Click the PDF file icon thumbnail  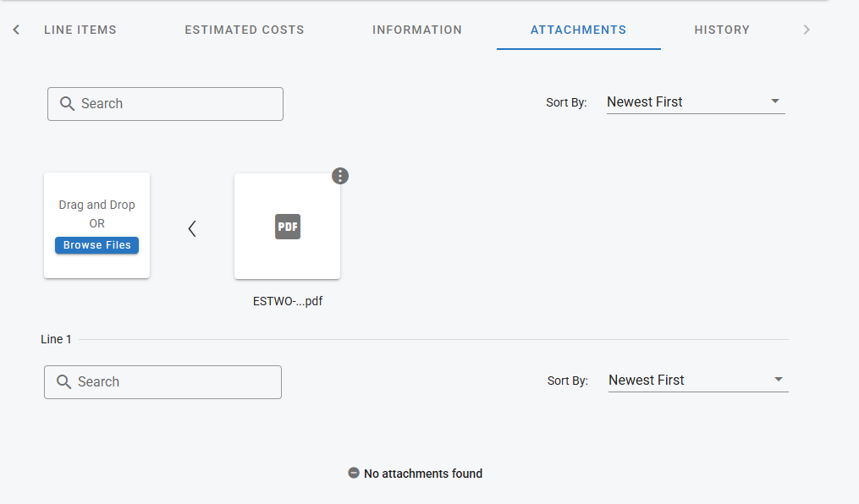click(x=288, y=227)
